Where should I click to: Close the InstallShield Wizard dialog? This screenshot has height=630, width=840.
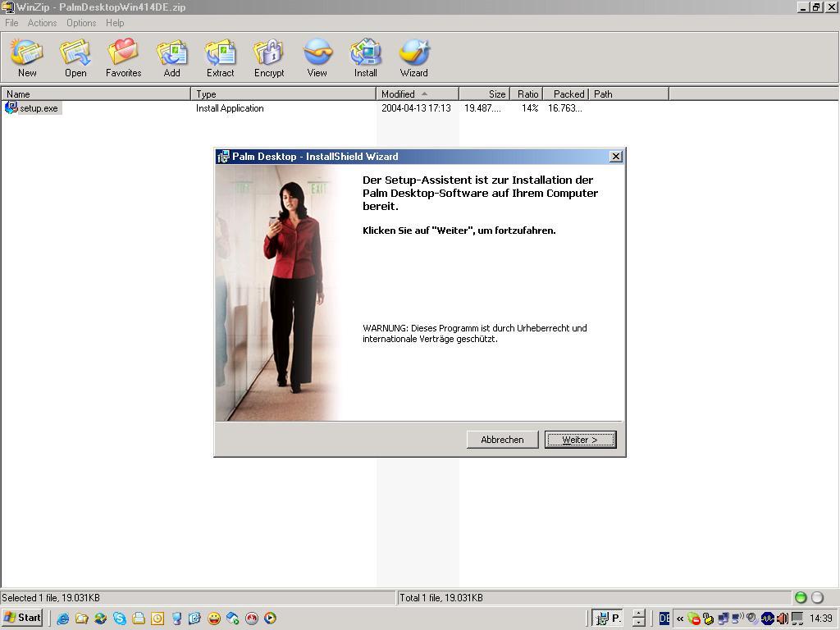tap(616, 157)
